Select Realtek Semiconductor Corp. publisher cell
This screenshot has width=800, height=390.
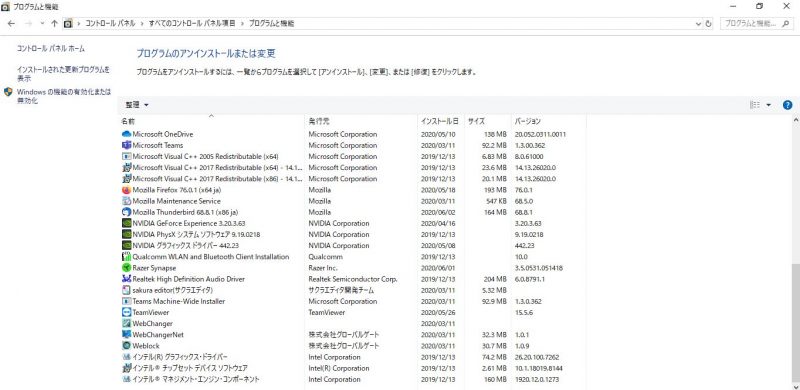point(353,279)
